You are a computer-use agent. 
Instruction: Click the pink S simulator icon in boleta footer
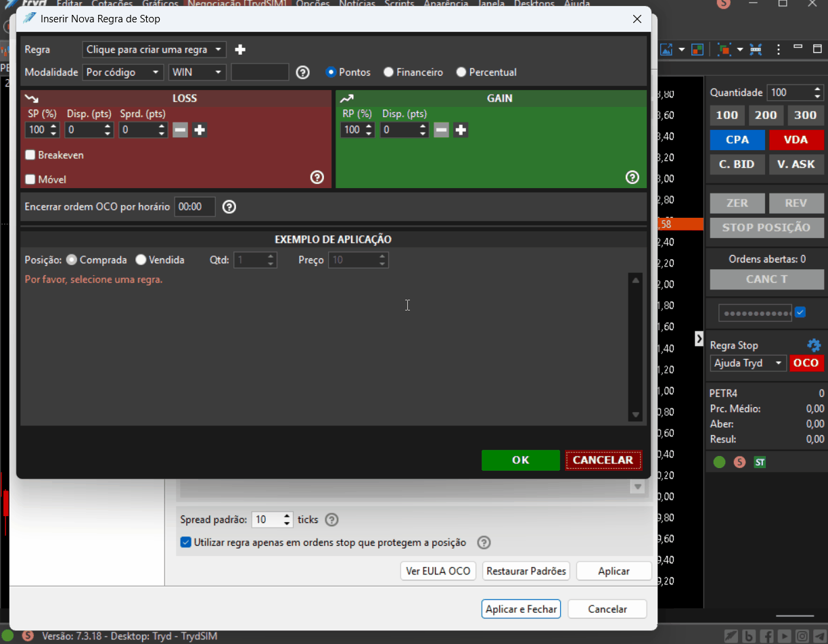point(739,463)
